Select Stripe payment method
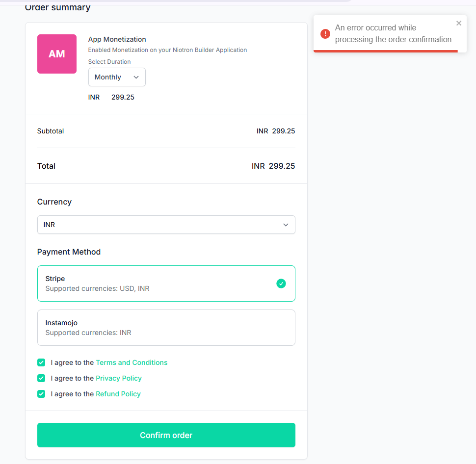Viewport: 476px width, 464px height. (166, 284)
